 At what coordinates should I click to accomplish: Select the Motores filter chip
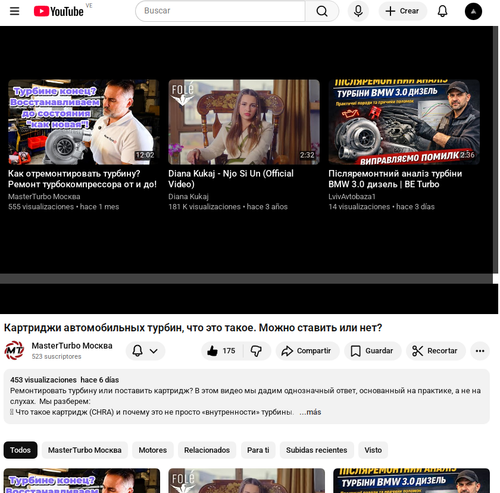click(153, 450)
